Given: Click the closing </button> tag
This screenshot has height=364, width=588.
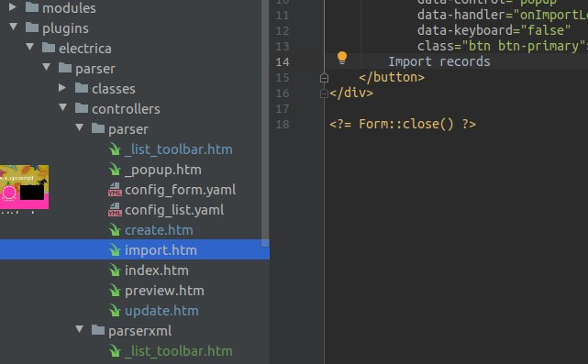Looking at the screenshot, I should [392, 77].
